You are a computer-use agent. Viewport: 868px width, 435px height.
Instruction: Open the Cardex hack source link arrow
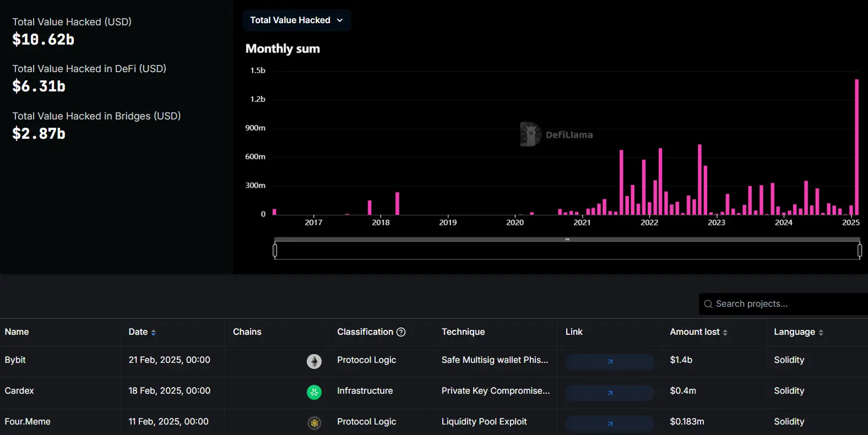[610, 393]
